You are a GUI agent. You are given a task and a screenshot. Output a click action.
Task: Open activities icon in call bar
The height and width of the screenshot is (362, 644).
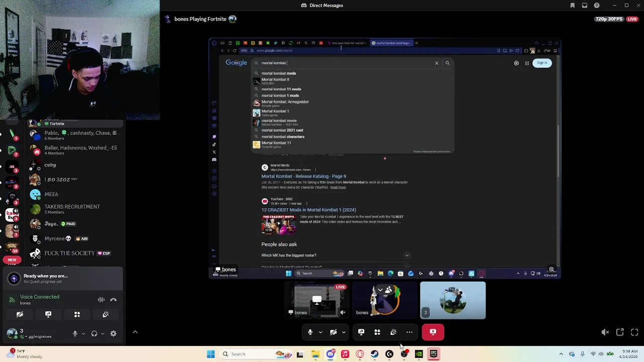pos(377,332)
